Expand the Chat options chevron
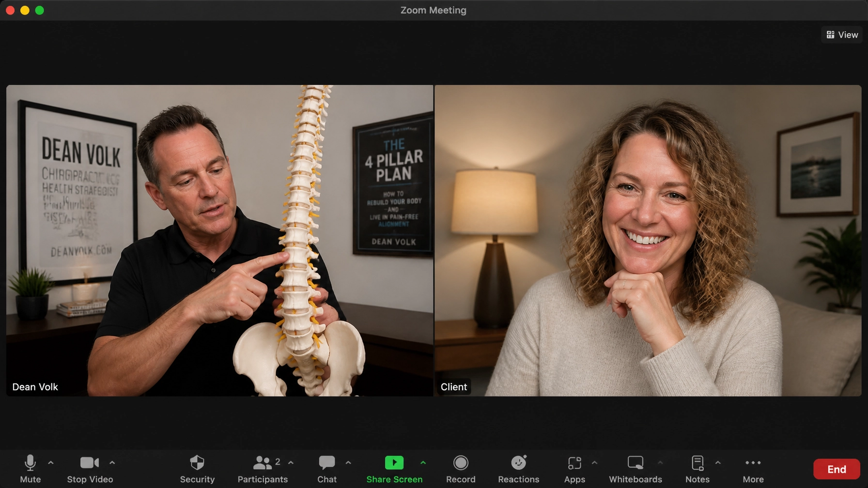 (348, 463)
